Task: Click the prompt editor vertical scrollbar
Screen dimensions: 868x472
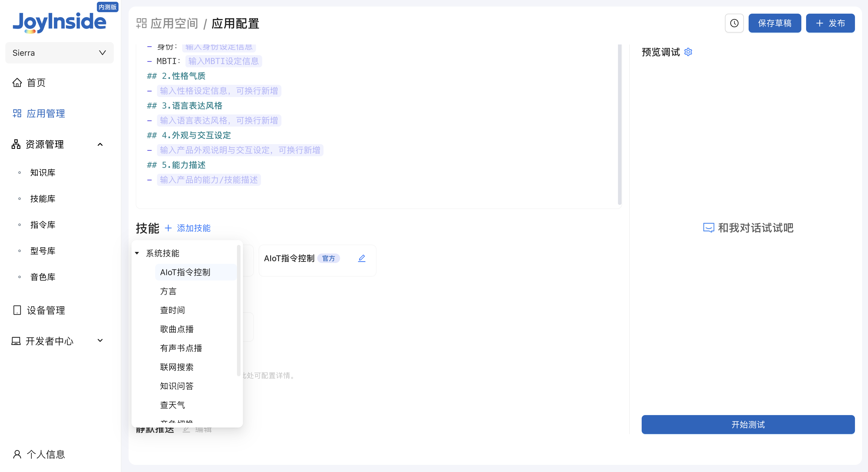Action: coord(619,125)
